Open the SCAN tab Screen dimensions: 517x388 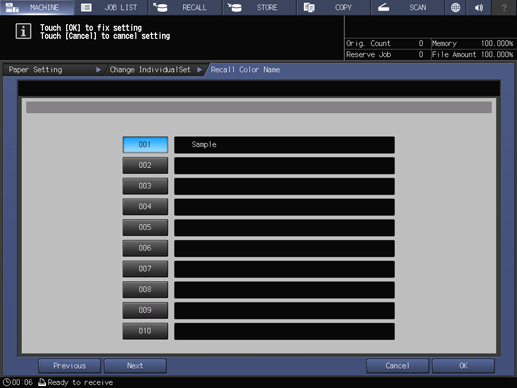pos(408,7)
